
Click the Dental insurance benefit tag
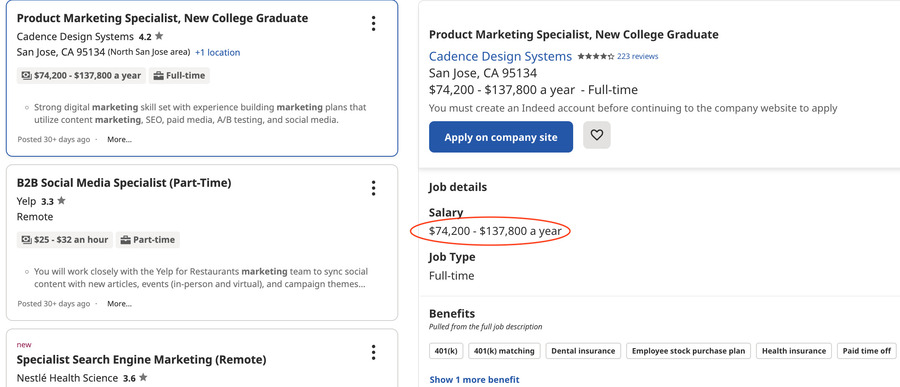point(583,351)
